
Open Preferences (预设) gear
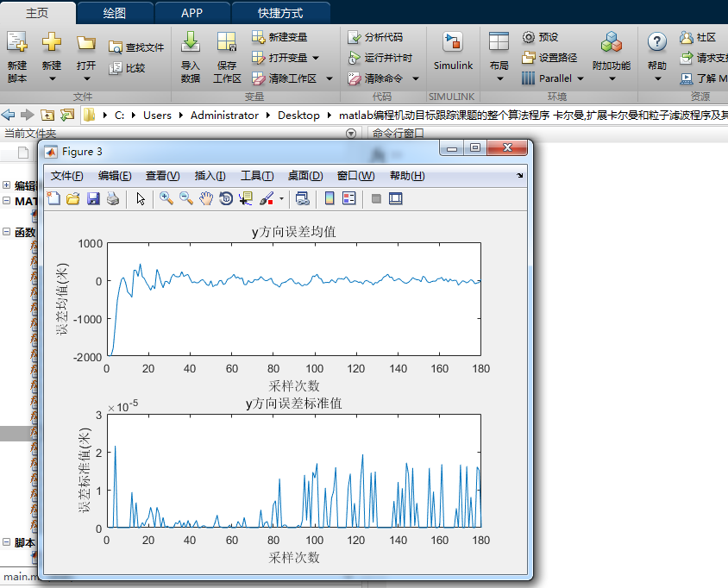[541, 37]
